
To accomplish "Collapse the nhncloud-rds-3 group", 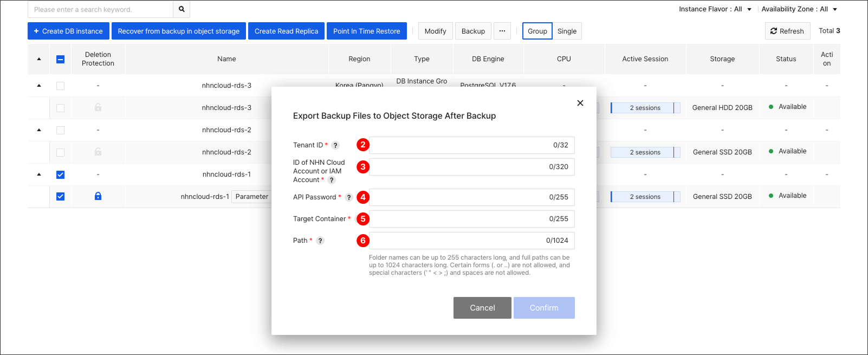I will tap(39, 86).
